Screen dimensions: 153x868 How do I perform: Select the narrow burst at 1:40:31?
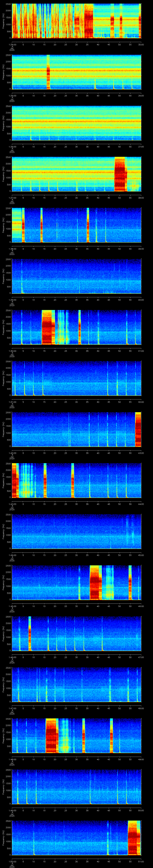pyautogui.click(x=80, y=327)
